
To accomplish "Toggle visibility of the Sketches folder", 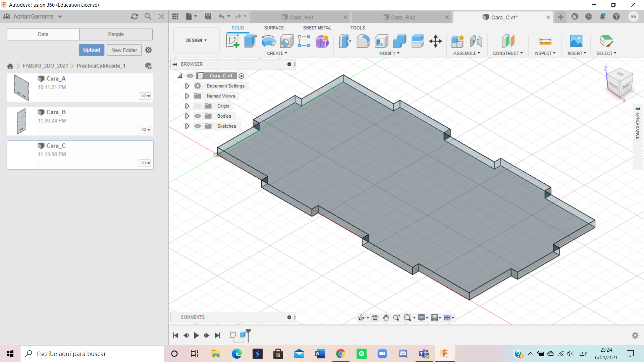I will (x=198, y=126).
